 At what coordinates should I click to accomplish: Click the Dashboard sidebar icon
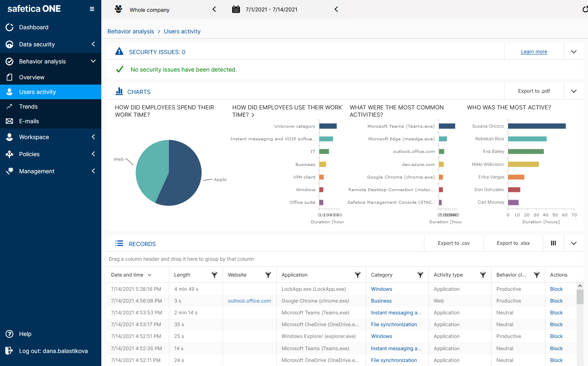pyautogui.click(x=9, y=27)
